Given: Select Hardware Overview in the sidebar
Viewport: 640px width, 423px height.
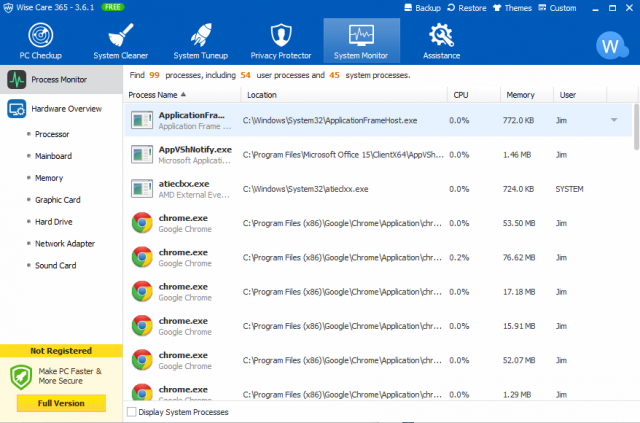Looking at the screenshot, I should coord(61,109).
